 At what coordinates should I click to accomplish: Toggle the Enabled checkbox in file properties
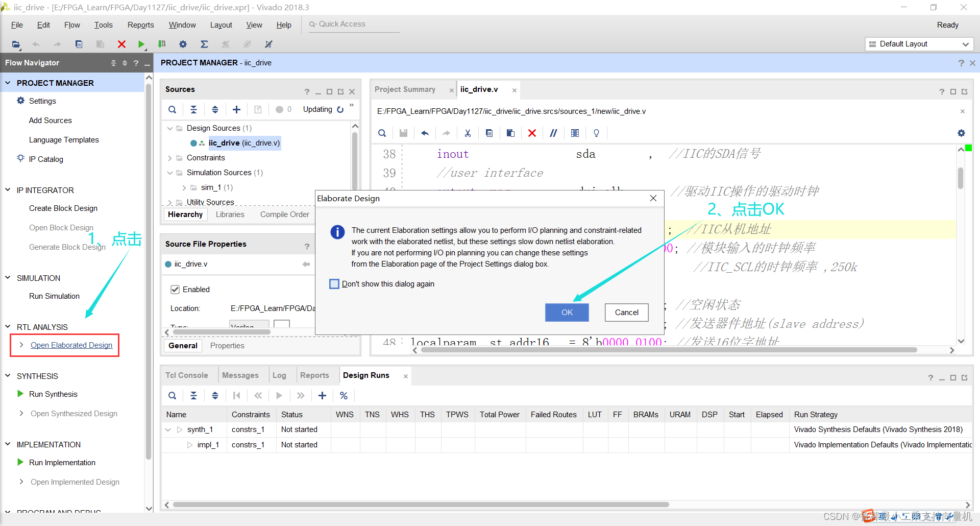[175, 290]
